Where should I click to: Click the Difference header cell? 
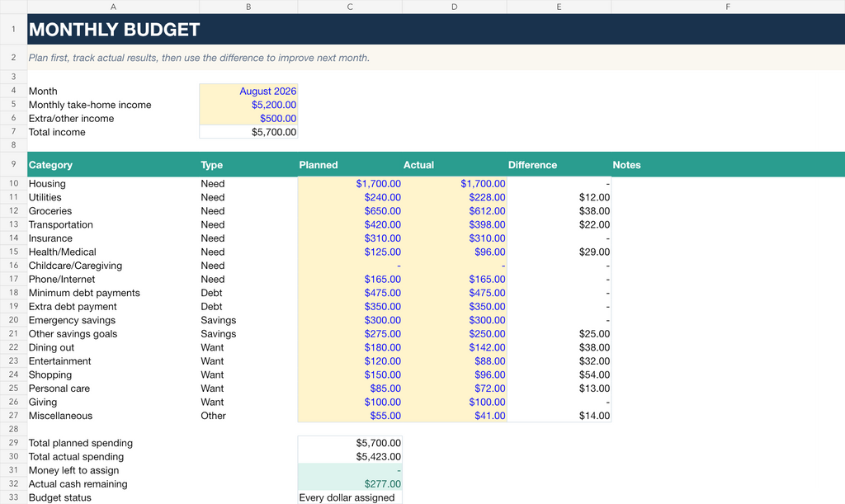click(x=559, y=164)
